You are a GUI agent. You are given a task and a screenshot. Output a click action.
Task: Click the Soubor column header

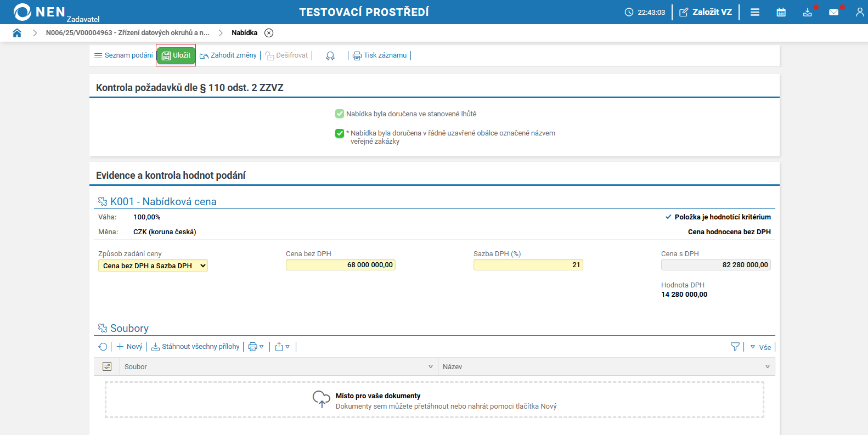coord(279,366)
